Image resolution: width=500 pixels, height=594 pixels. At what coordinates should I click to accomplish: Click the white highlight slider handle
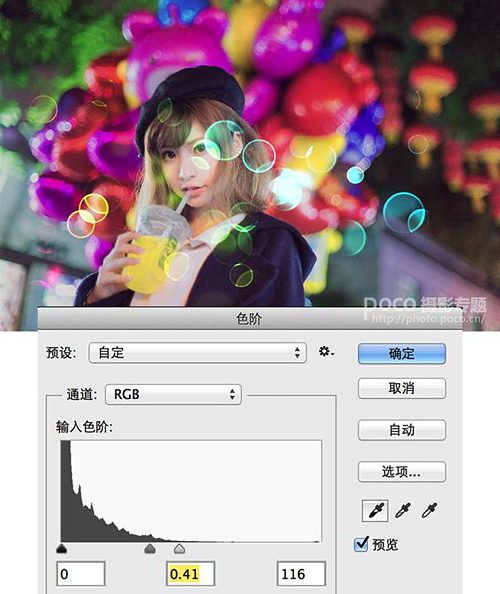179,548
